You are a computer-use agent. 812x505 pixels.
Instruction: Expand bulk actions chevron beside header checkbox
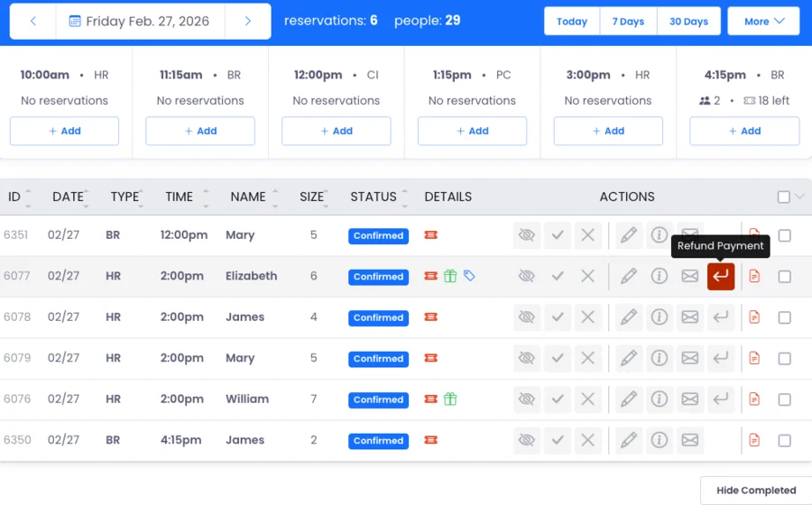coord(799,197)
